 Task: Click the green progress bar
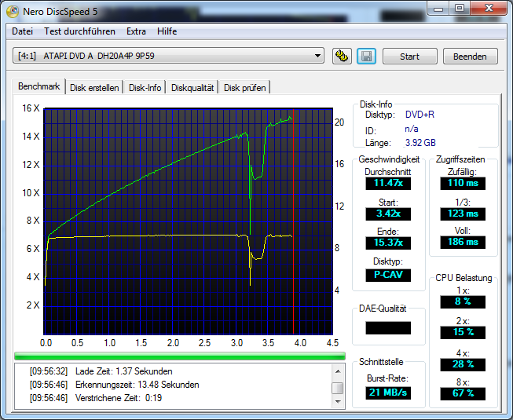(180, 356)
